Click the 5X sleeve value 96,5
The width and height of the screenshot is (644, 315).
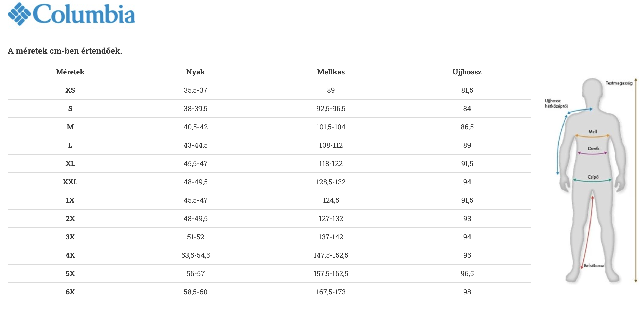click(x=467, y=273)
